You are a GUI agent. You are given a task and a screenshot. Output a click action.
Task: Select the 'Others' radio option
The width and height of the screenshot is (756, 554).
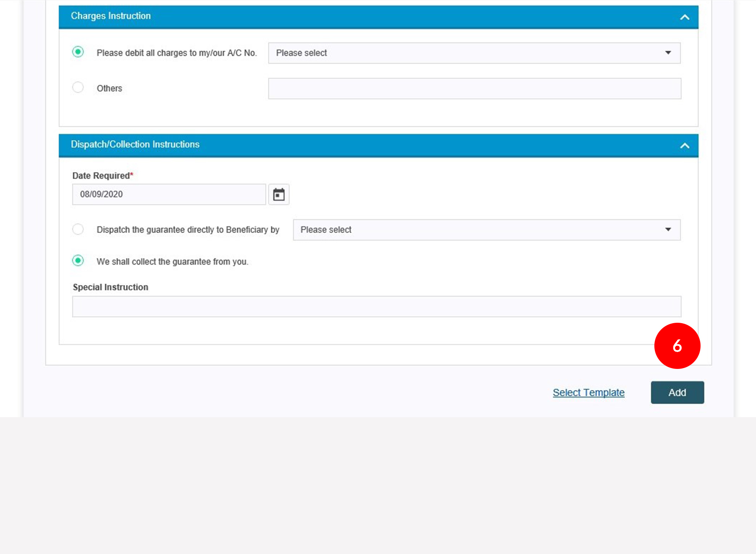[x=78, y=87]
